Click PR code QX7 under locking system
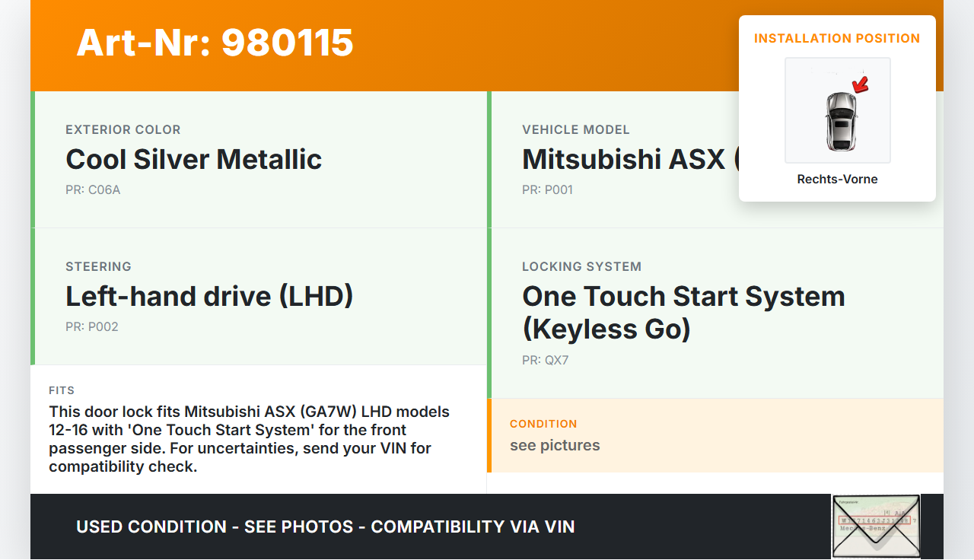The height and width of the screenshot is (560, 974). pyautogui.click(x=545, y=361)
